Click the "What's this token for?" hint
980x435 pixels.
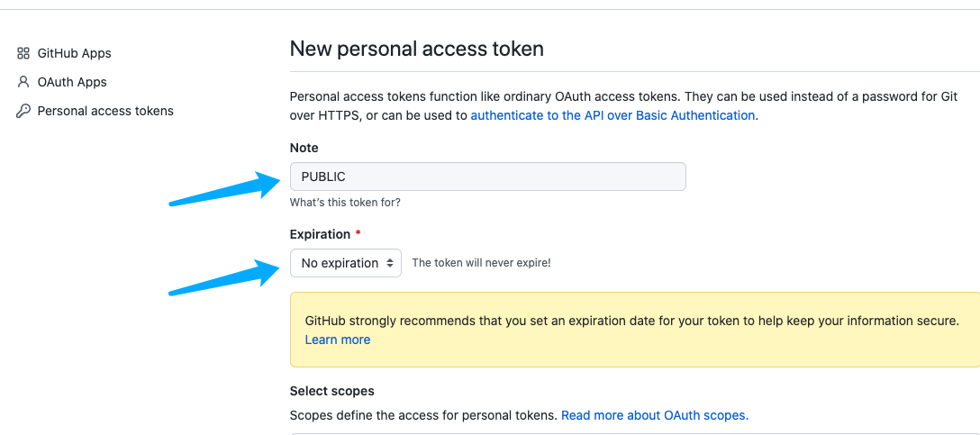(x=345, y=203)
